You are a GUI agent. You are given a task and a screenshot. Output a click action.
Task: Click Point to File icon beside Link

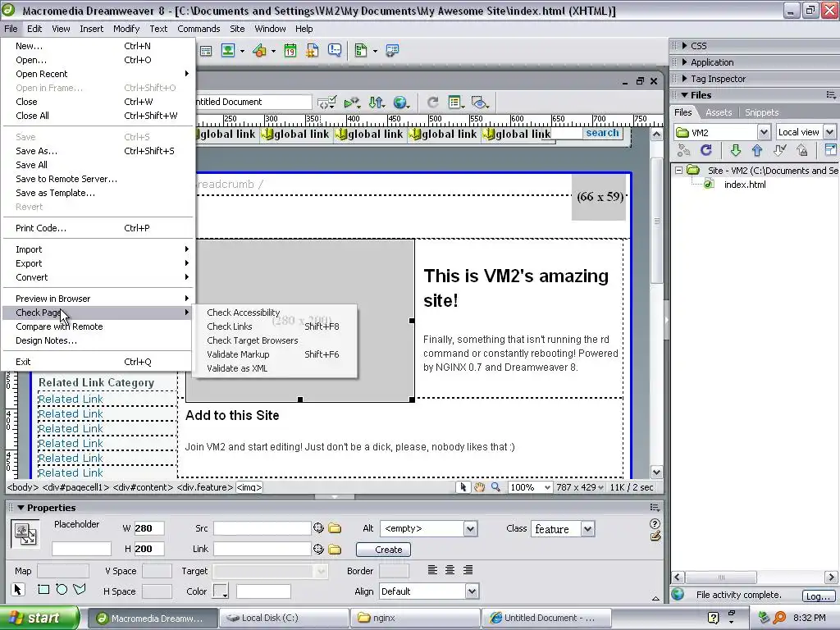318,549
